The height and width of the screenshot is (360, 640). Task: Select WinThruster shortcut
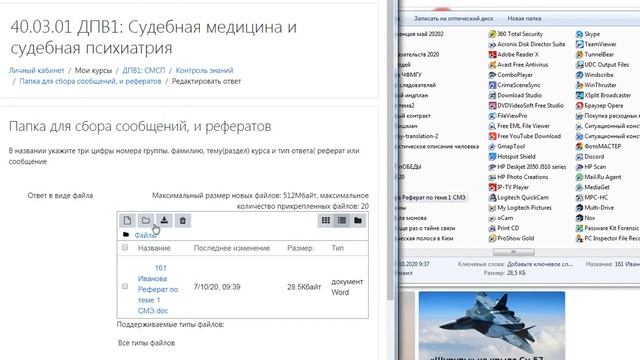[x=596, y=85]
